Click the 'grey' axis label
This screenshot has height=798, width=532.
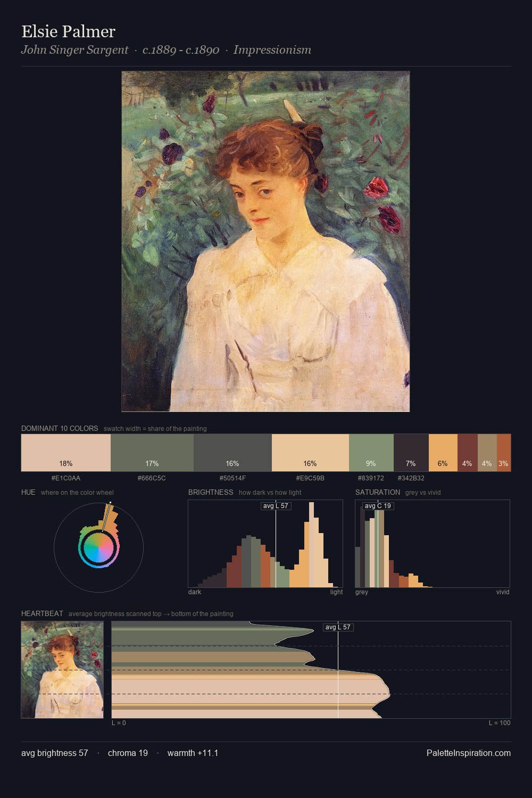362,592
